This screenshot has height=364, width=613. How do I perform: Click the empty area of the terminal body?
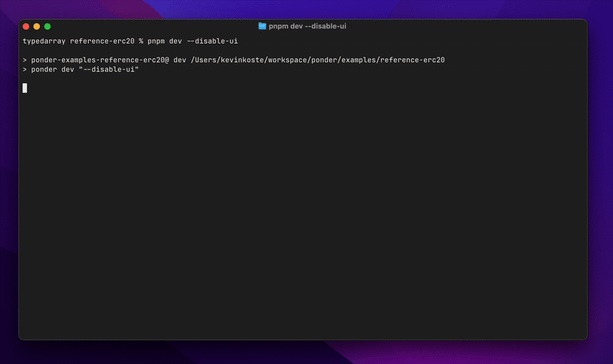(306, 215)
